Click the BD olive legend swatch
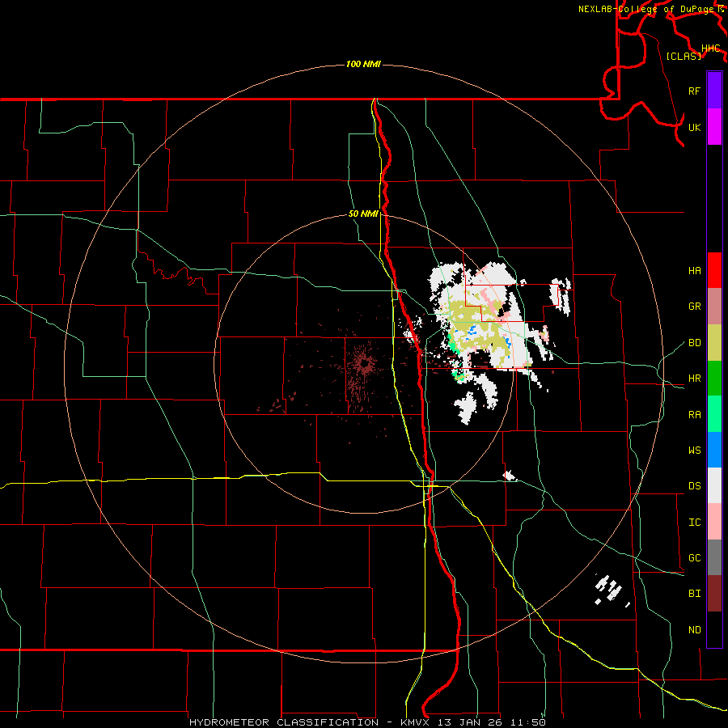Screen dimensions: 728x728 714,342
